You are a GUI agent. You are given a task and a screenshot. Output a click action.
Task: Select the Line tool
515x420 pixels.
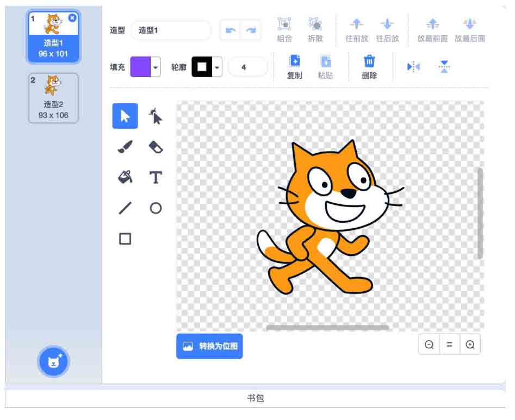point(125,208)
